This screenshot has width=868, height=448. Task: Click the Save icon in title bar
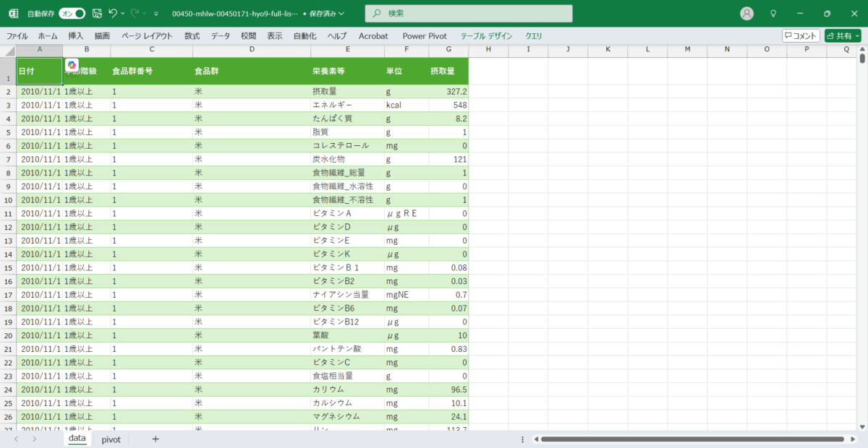coord(97,14)
